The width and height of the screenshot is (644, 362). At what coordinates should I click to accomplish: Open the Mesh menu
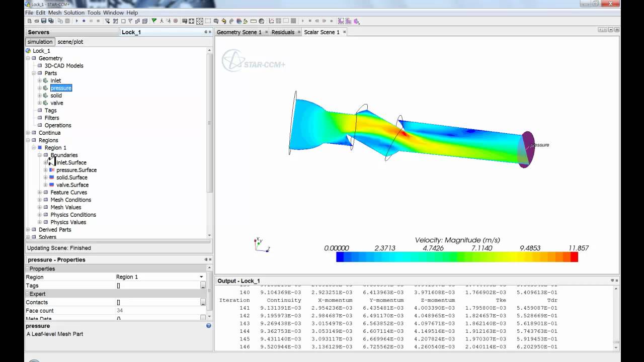pos(54,13)
